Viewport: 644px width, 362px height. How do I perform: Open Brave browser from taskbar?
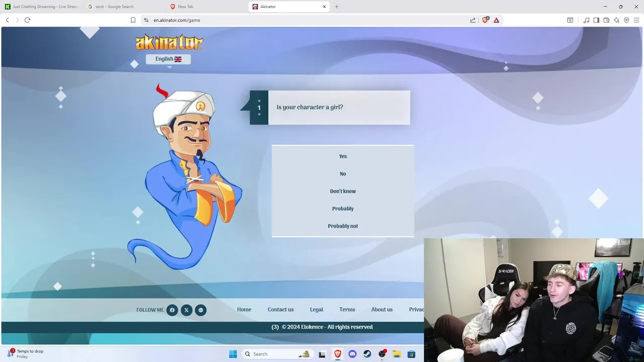pyautogui.click(x=338, y=354)
